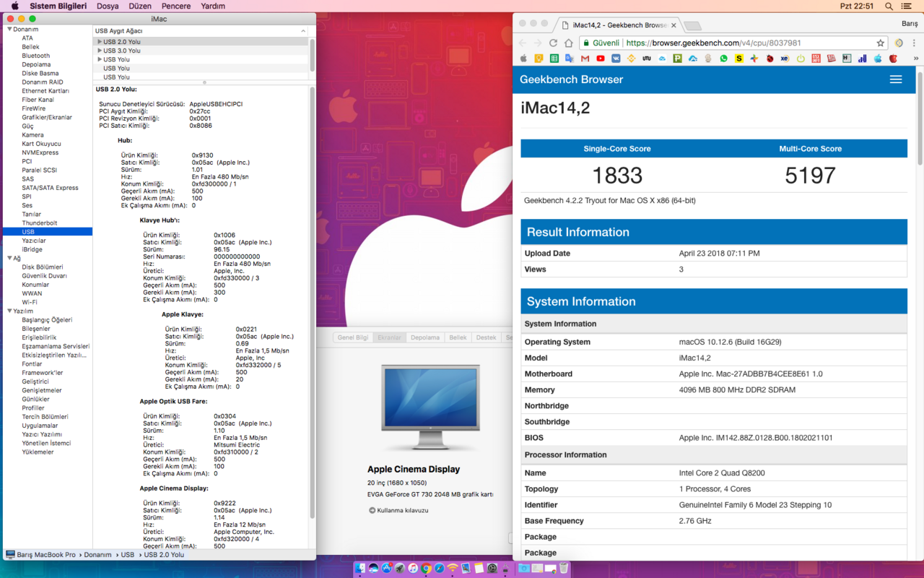924x578 pixels.
Task: Open the WhatsApp bookmark icon
Action: pos(723,59)
